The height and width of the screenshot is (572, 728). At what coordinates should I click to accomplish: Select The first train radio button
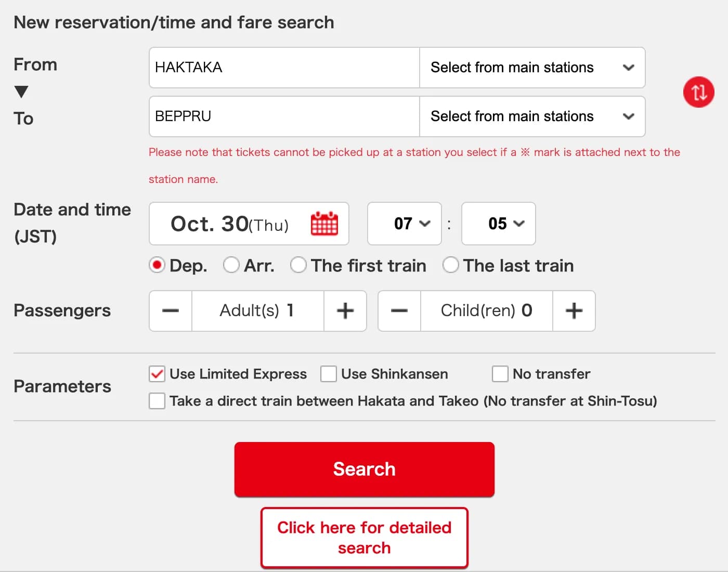coord(299,265)
